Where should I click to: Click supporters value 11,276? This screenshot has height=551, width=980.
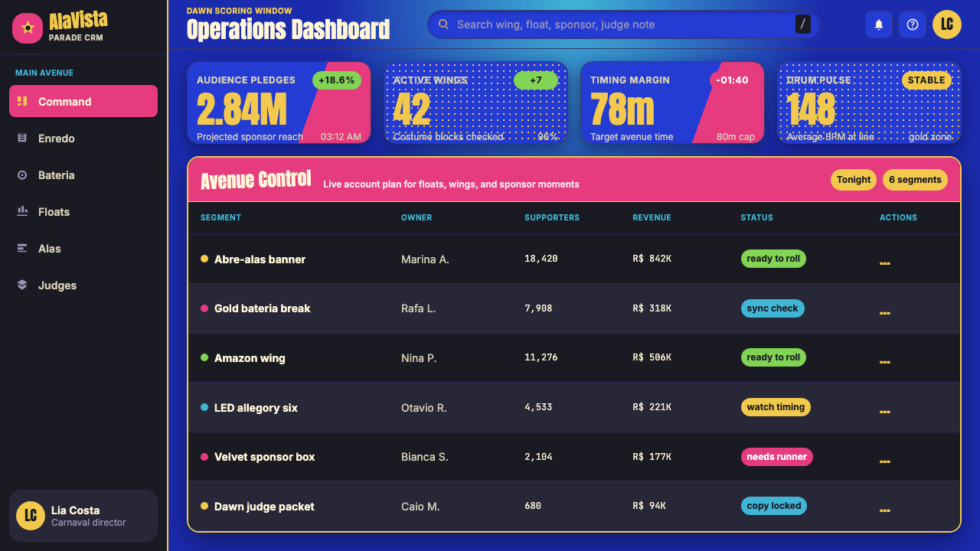click(541, 357)
